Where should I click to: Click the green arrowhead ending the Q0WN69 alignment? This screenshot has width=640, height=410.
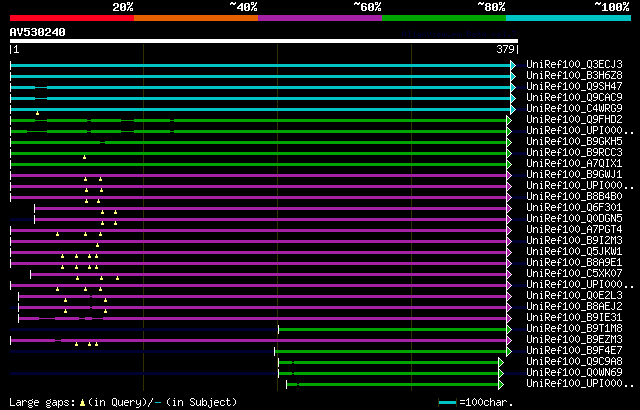pos(501,374)
